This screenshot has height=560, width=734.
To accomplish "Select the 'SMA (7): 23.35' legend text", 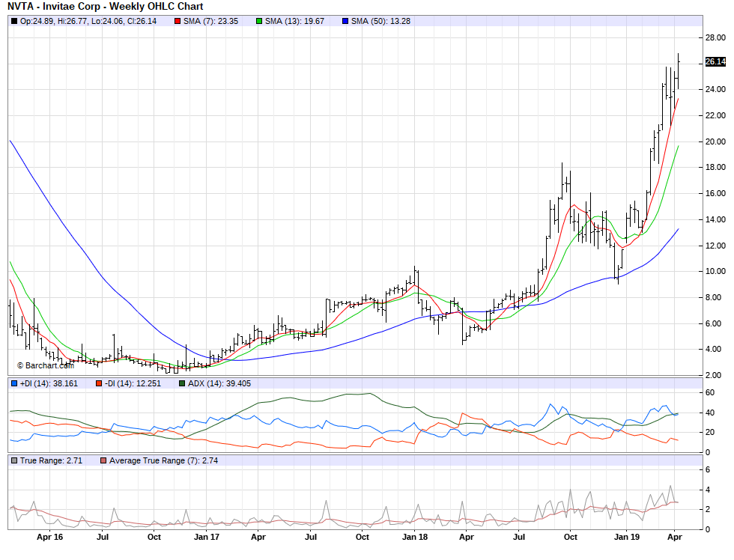I will (x=210, y=21).
